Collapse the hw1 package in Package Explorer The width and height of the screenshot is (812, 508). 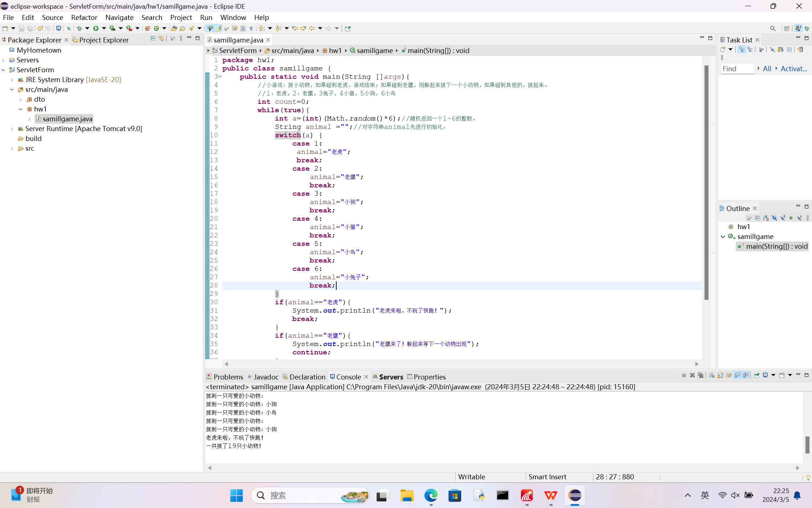tap(21, 109)
